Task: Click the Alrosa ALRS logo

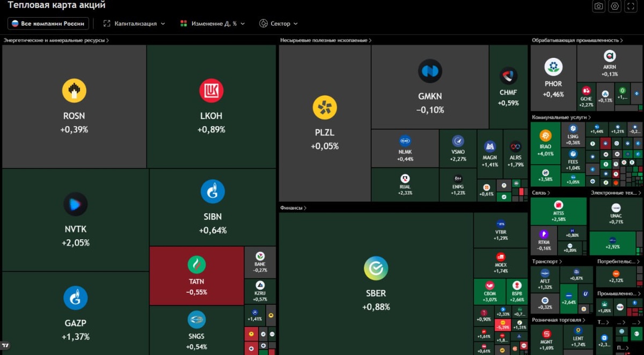Action: point(516,146)
